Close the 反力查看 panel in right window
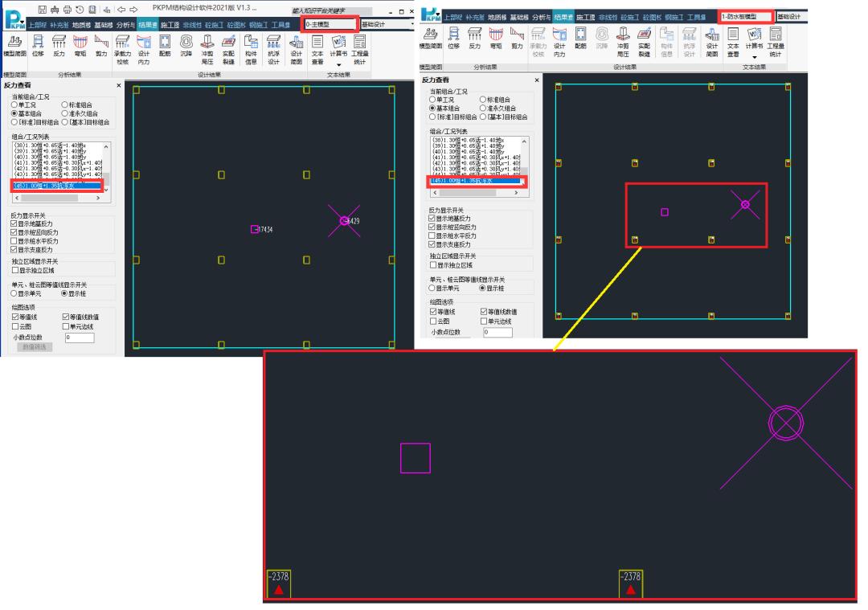Screen dimensions: 868x610 tap(536, 80)
